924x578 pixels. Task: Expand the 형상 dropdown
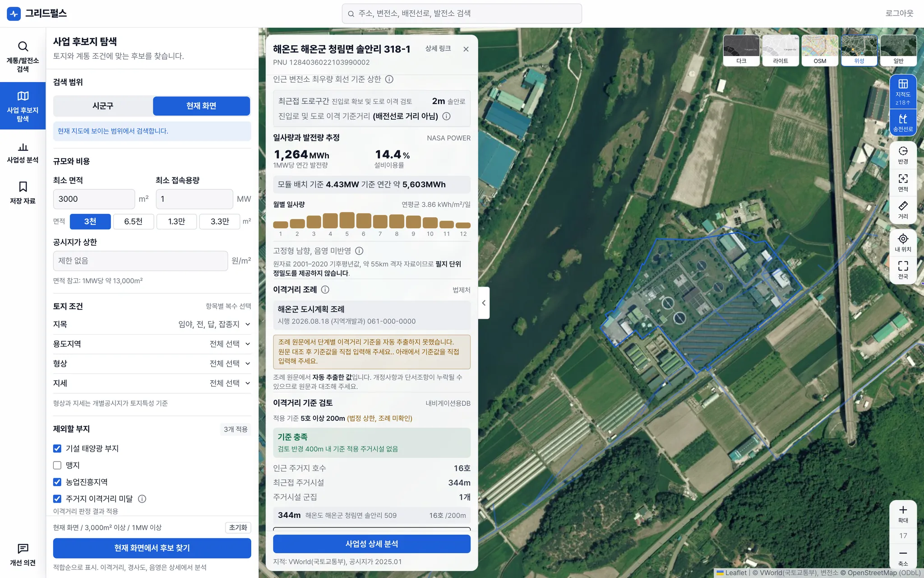(x=152, y=364)
